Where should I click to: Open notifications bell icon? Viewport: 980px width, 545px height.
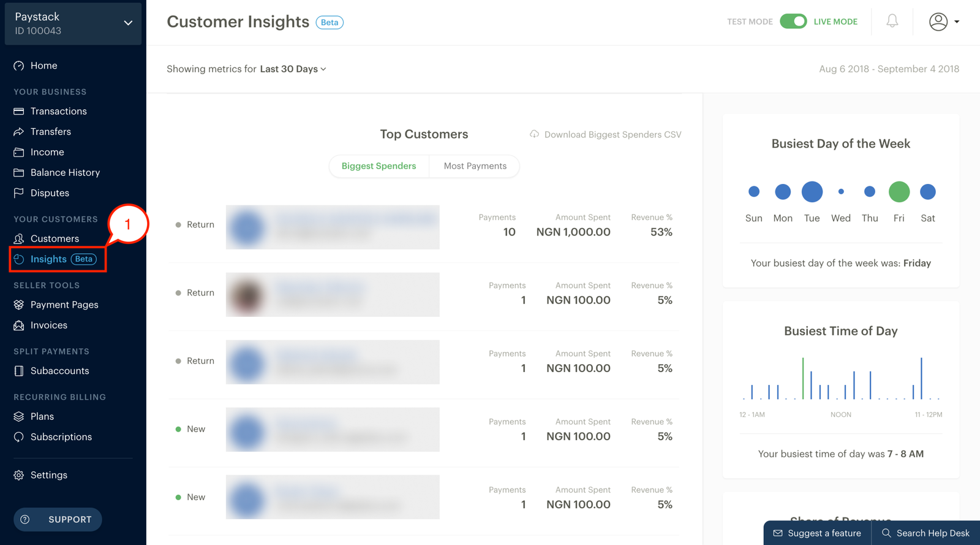[892, 21]
